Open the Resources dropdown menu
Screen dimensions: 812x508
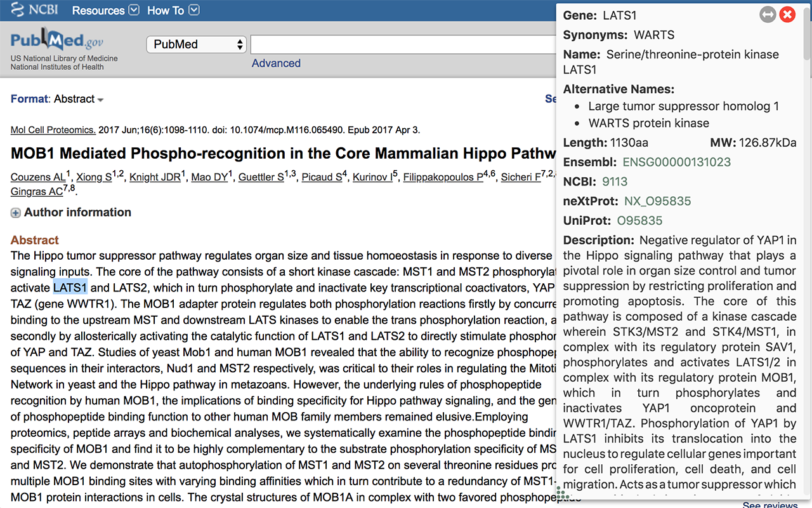105,11
